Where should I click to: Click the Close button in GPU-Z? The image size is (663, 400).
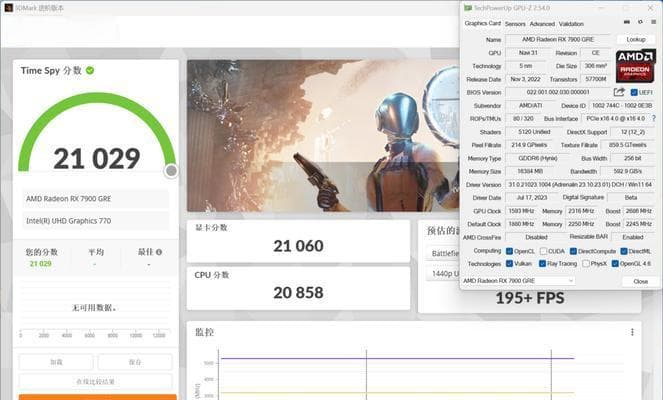(x=641, y=281)
